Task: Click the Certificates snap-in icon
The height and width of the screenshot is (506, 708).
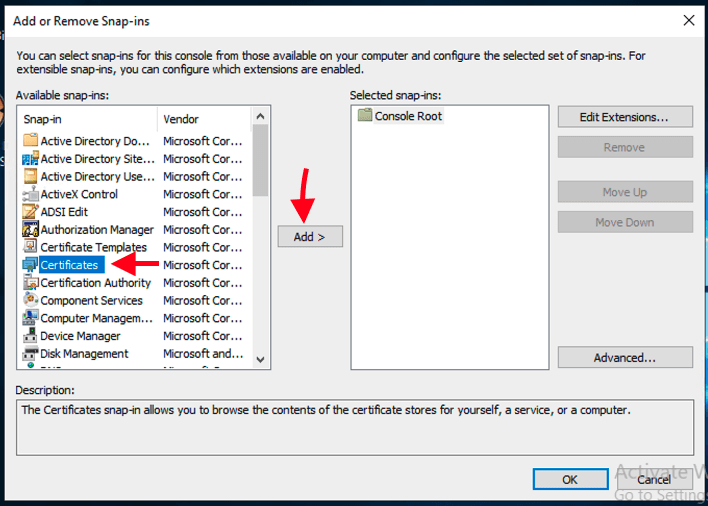Action: (x=30, y=265)
